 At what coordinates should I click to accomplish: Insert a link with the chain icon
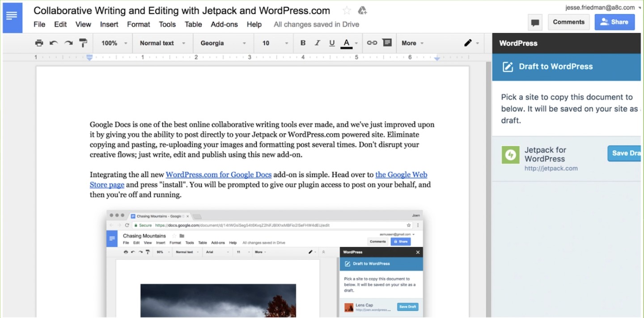pyautogui.click(x=372, y=43)
